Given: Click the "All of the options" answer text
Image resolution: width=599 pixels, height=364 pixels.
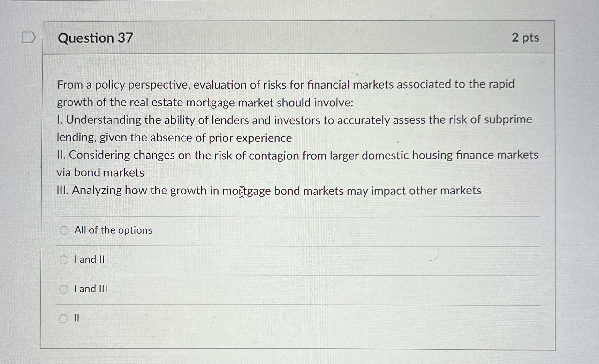Looking at the screenshot, I should (113, 230).
